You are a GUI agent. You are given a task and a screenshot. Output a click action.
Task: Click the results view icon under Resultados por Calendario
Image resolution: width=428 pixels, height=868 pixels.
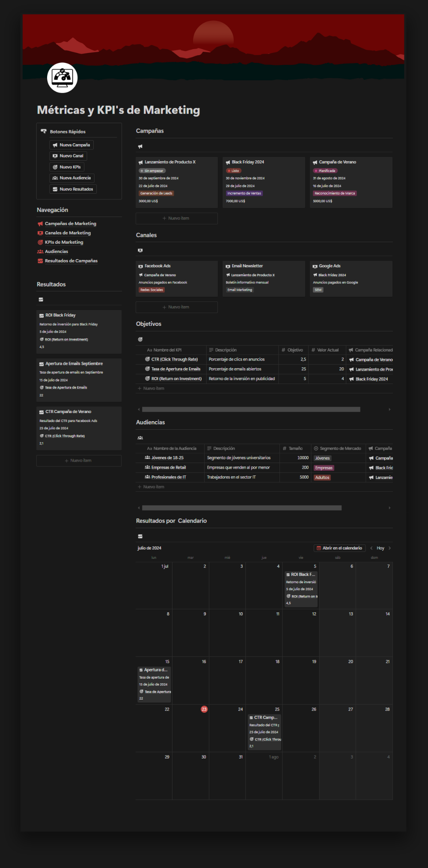[140, 537]
